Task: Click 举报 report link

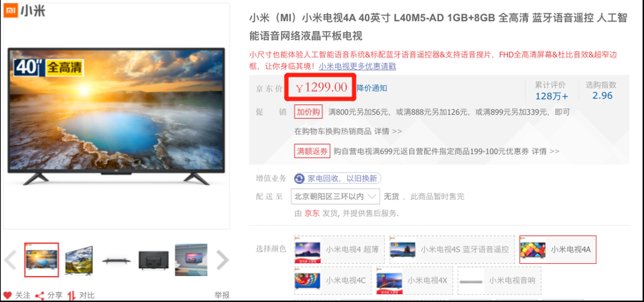Action: point(222,295)
